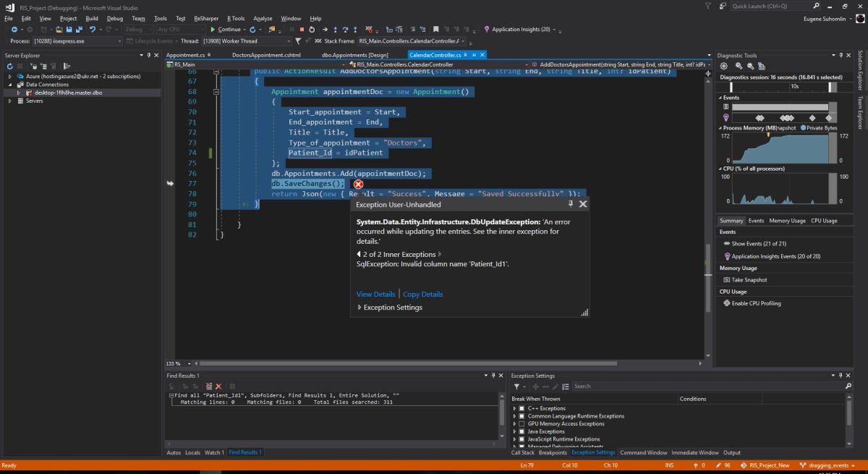
Task: Toggle Common Language Runtime Exceptions checkbox
Action: (x=522, y=416)
